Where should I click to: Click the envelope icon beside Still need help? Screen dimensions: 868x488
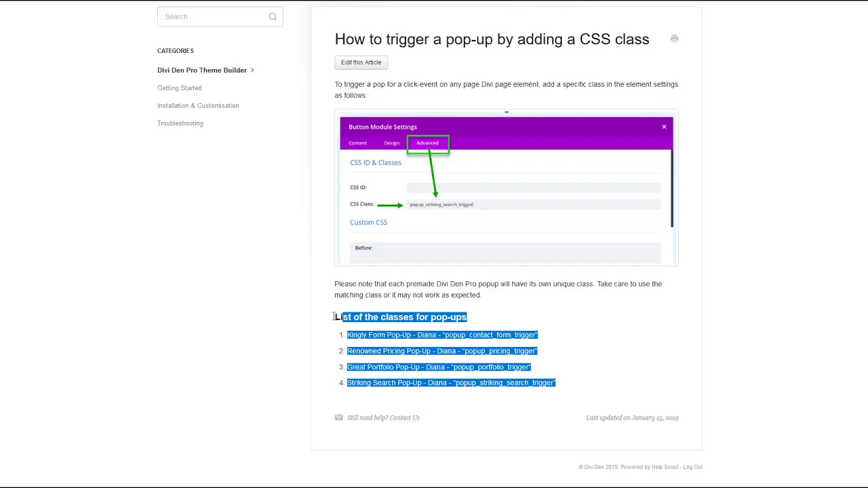(x=338, y=418)
